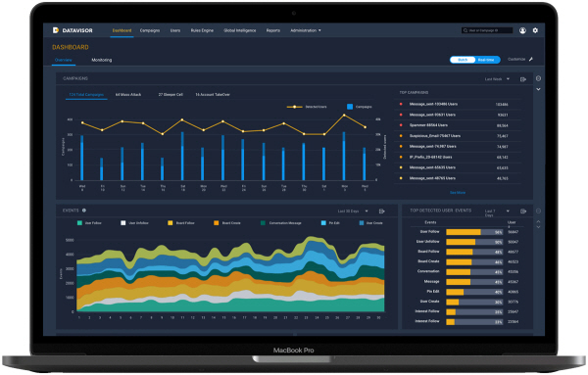Click User Follow progress bar

[474, 232]
